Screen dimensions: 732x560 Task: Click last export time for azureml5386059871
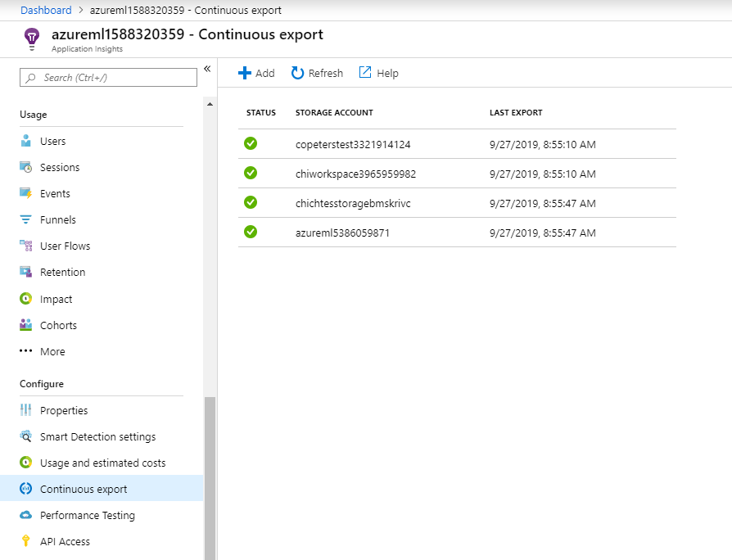coord(543,233)
